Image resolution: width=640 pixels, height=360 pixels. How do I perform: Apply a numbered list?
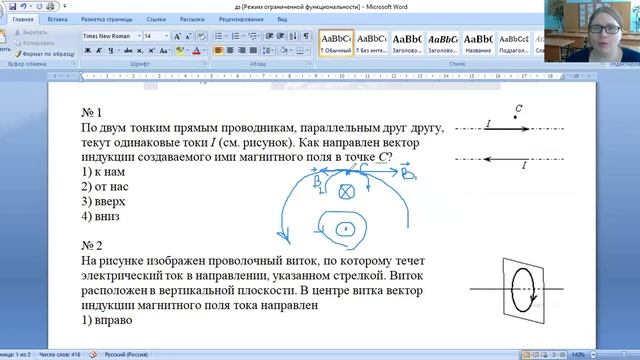point(236,36)
